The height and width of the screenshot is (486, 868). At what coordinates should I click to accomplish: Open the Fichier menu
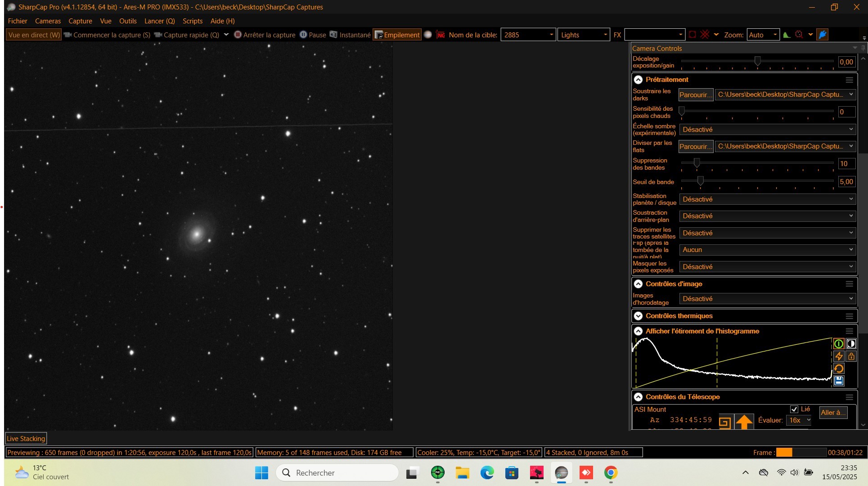pyautogui.click(x=18, y=21)
